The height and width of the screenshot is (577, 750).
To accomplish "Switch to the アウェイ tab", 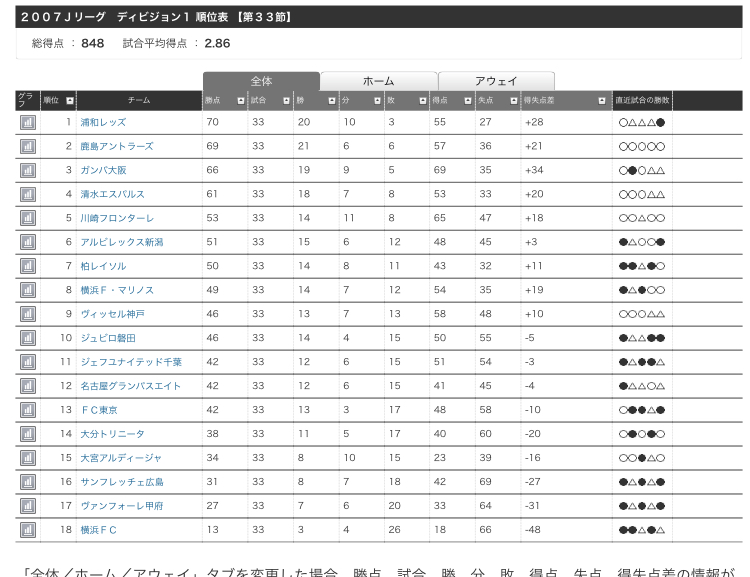I will click(496, 81).
